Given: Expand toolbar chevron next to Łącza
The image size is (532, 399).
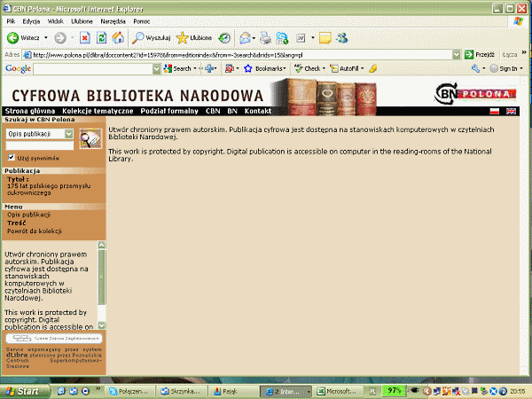Looking at the screenshot, I should click(524, 52).
